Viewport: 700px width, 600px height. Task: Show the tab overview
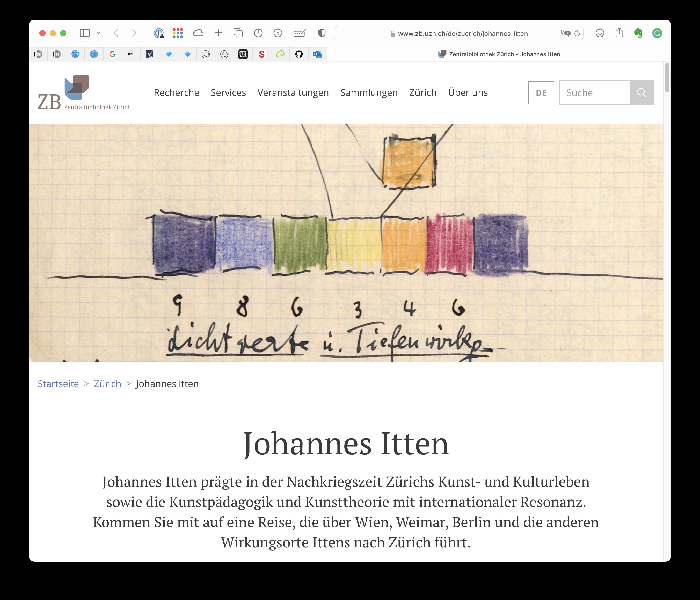click(238, 33)
